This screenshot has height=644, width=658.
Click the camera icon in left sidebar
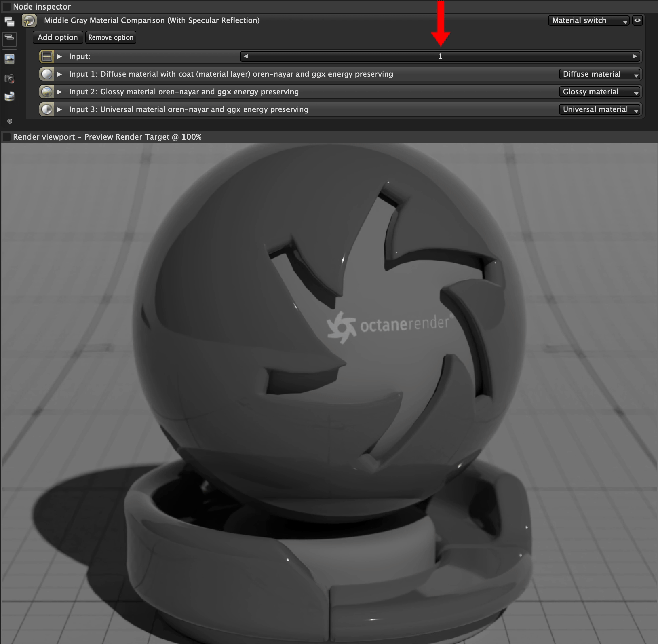(9, 79)
